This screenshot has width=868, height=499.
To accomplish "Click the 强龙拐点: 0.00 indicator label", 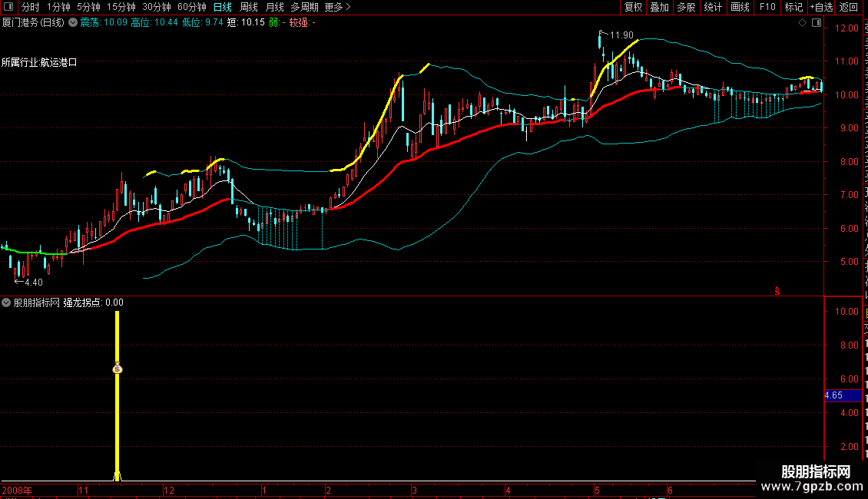I will coord(93,302).
